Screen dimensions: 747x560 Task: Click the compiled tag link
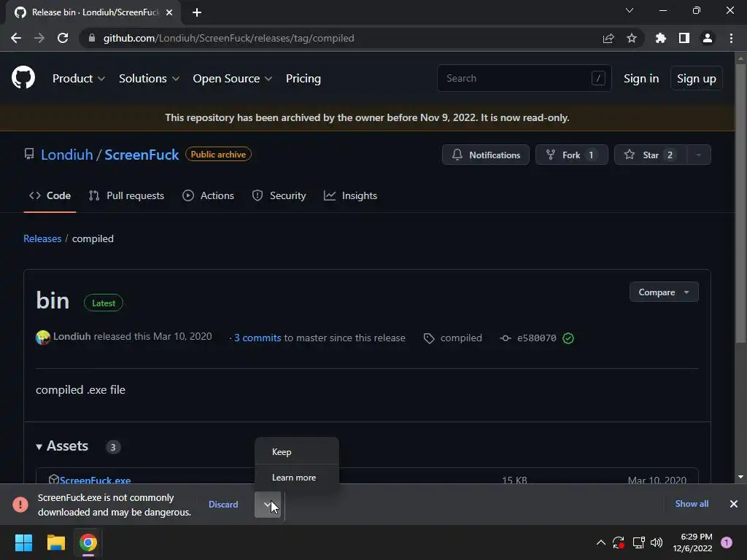point(461,338)
